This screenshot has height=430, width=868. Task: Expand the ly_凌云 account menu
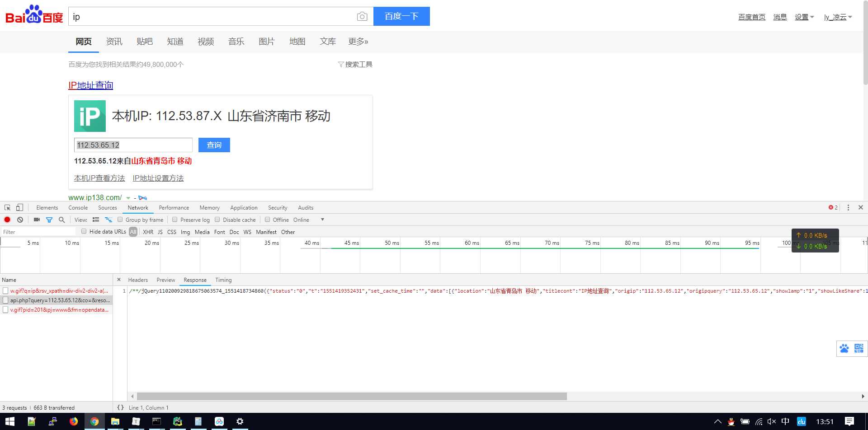[x=838, y=17]
